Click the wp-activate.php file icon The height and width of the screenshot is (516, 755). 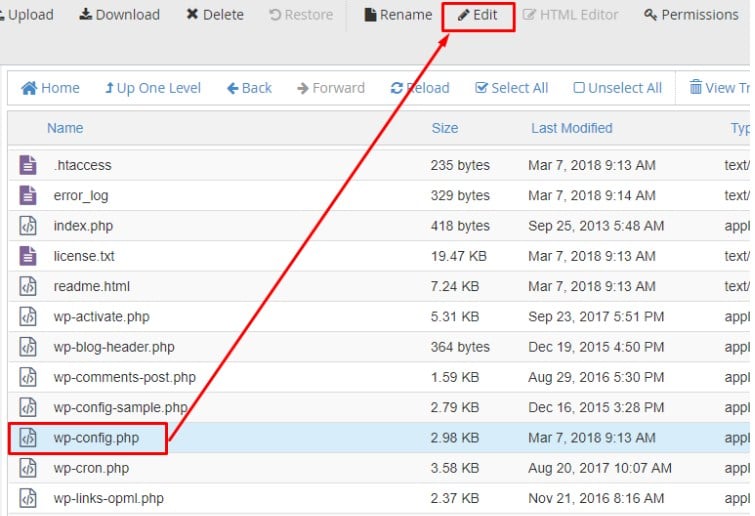pyautogui.click(x=28, y=316)
